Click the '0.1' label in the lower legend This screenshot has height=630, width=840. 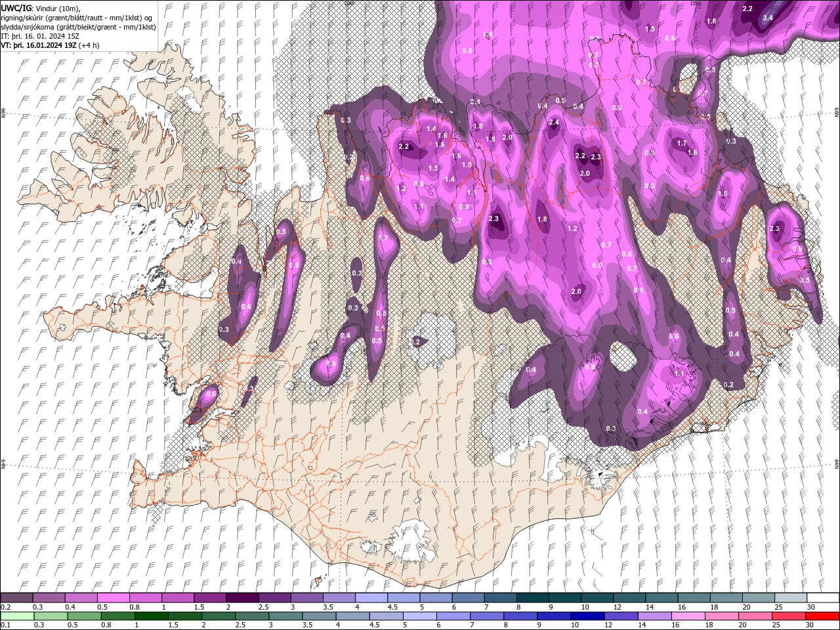(6, 625)
